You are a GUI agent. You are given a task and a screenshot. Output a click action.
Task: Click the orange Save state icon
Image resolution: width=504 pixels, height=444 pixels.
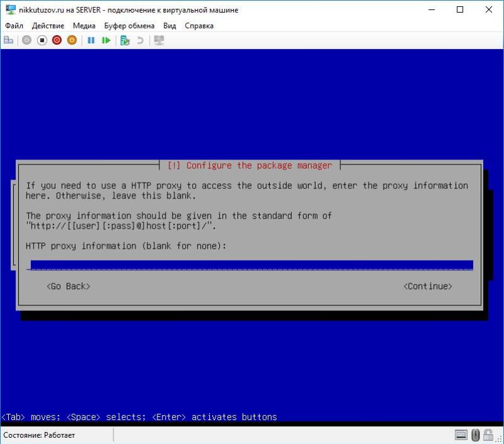[x=71, y=40]
